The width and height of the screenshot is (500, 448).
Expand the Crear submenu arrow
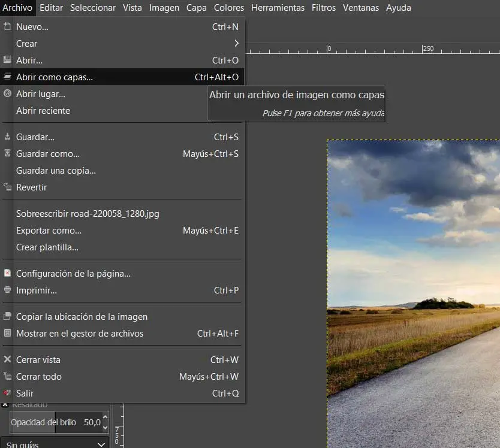click(237, 44)
